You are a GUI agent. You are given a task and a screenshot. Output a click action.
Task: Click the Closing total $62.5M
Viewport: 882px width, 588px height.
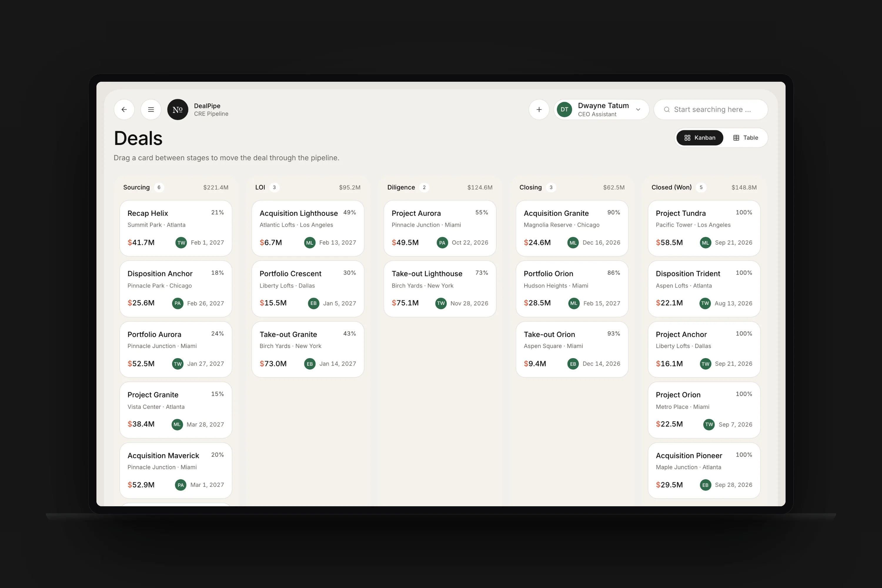(x=614, y=187)
